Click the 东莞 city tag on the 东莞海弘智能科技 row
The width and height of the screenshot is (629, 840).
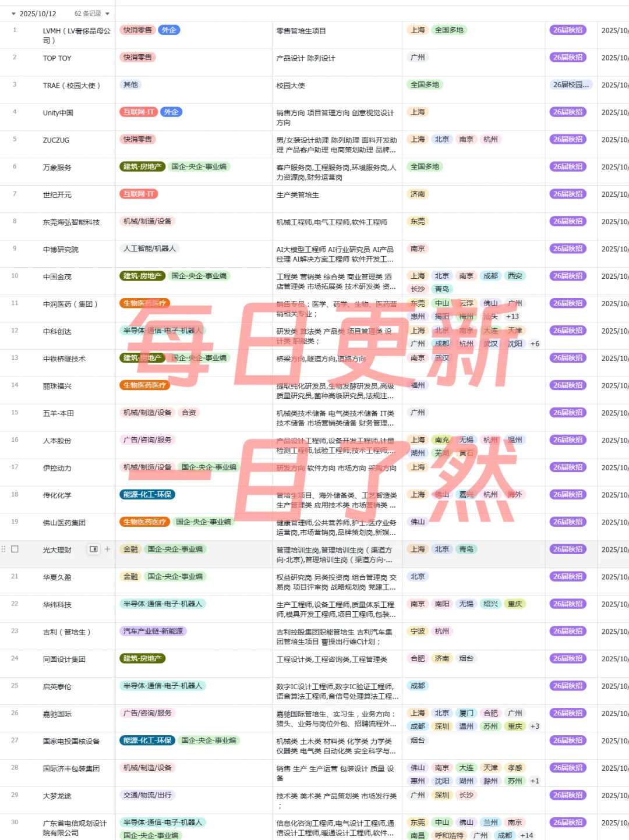coord(418,221)
